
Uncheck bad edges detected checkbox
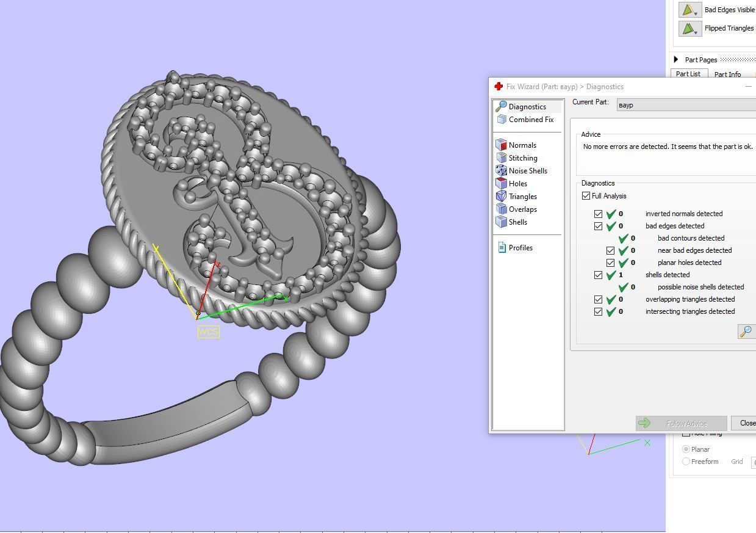click(x=598, y=226)
